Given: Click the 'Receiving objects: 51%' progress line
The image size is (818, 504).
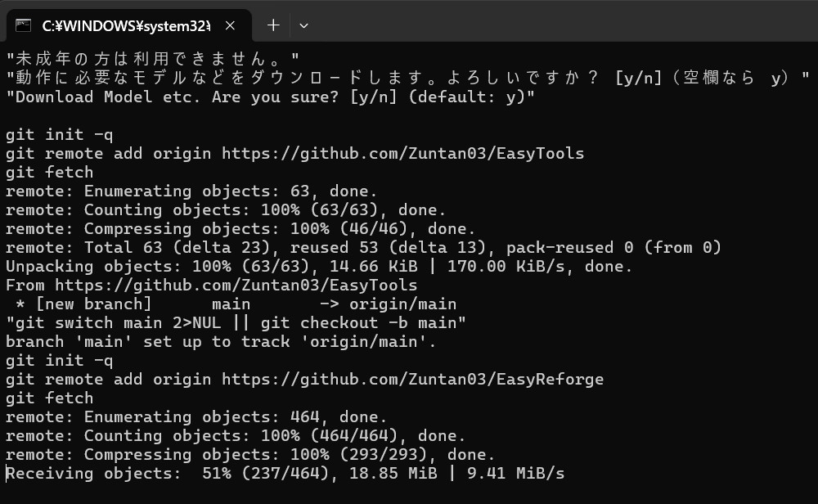Looking at the screenshot, I should 285,473.
